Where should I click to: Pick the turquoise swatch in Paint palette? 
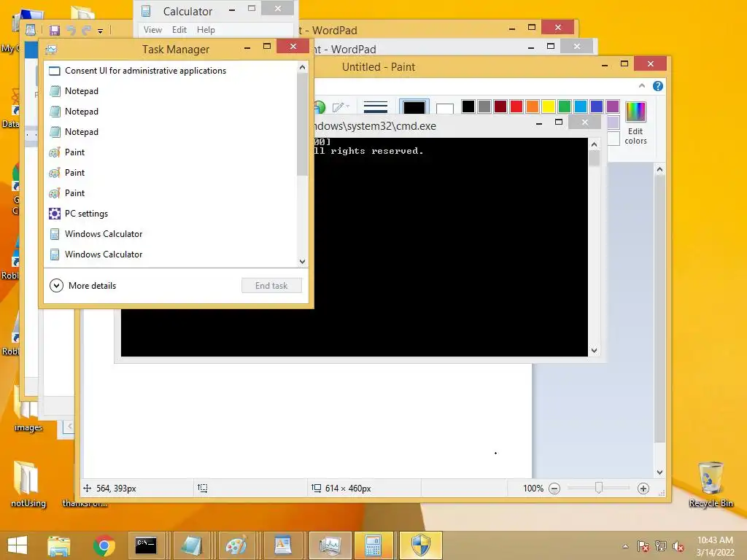click(x=581, y=106)
